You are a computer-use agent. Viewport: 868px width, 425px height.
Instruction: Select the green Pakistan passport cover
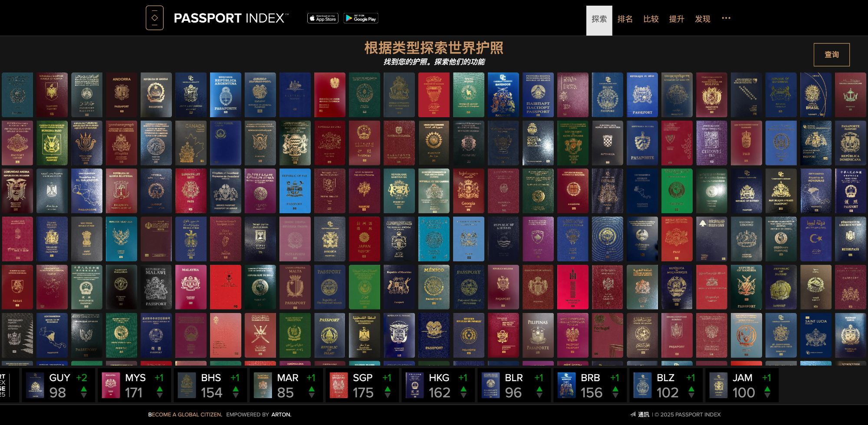[x=295, y=336]
